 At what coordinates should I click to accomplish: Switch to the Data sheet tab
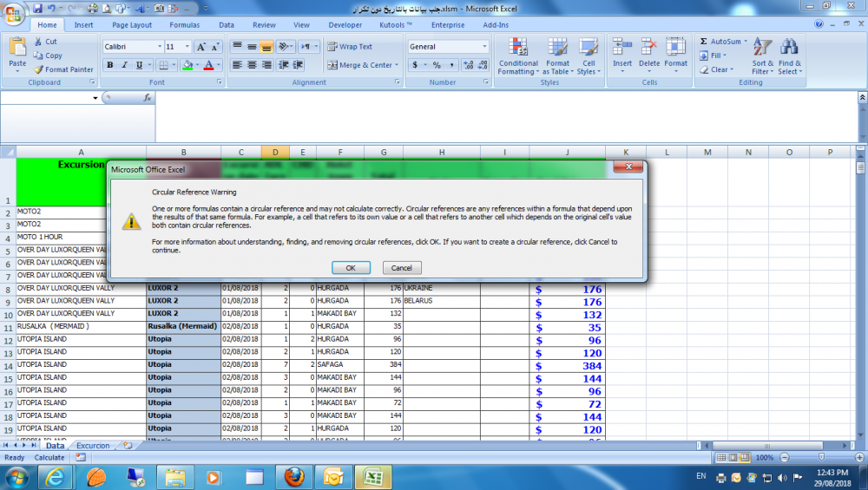click(55, 445)
